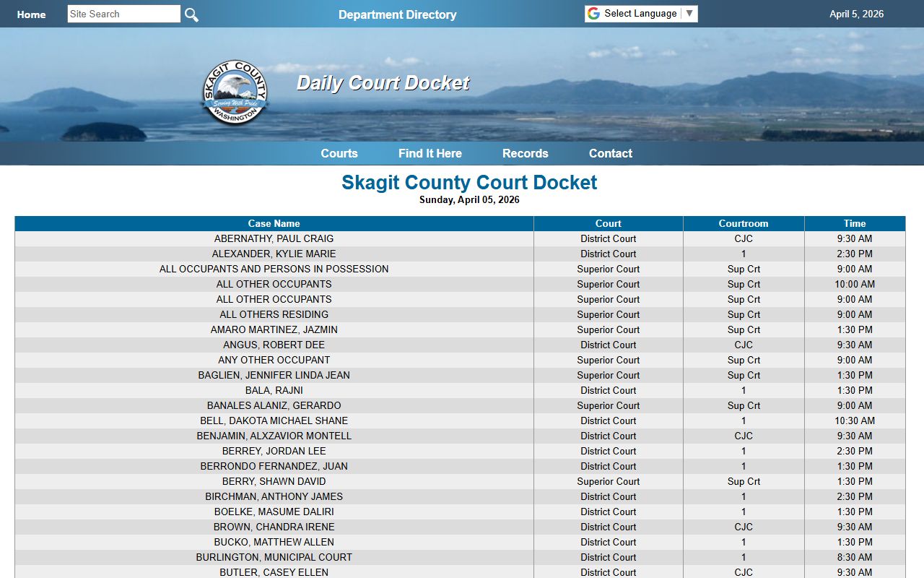Select ALL OCCUPANTS AND PERSONS IN POSSESSION
Screen dimensions: 924x578
[x=274, y=269]
